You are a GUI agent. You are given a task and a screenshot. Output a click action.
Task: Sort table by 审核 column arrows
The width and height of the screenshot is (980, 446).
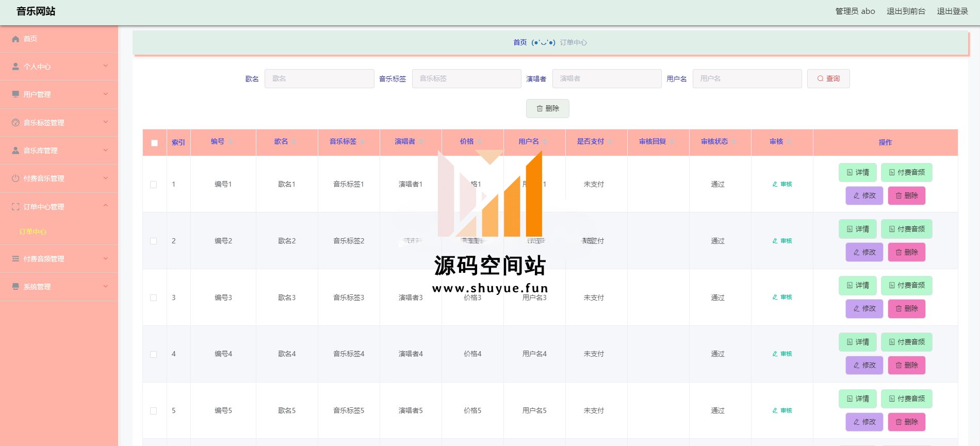pyautogui.click(x=789, y=142)
